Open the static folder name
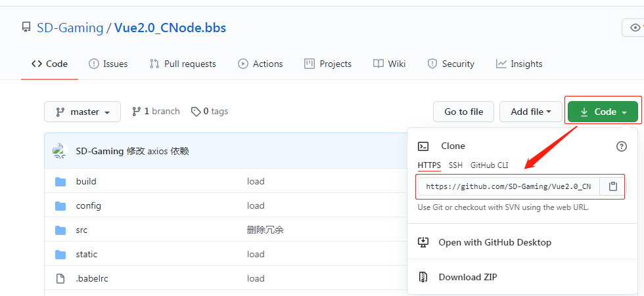This screenshot has width=644, height=296. [x=87, y=254]
